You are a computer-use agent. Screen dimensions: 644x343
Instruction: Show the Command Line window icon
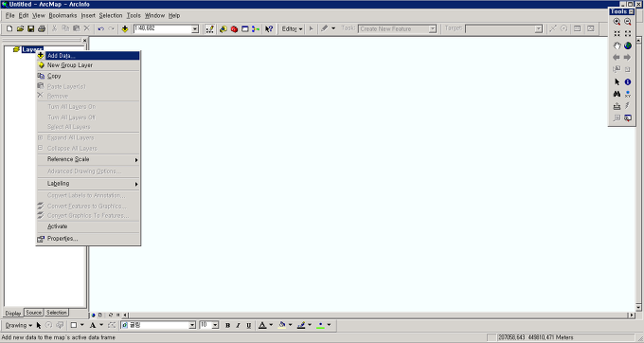point(244,28)
